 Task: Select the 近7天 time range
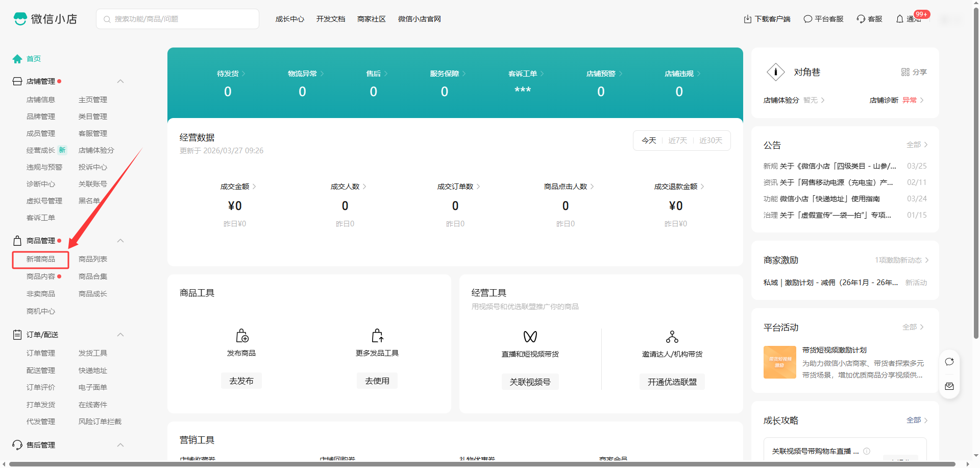coord(678,141)
